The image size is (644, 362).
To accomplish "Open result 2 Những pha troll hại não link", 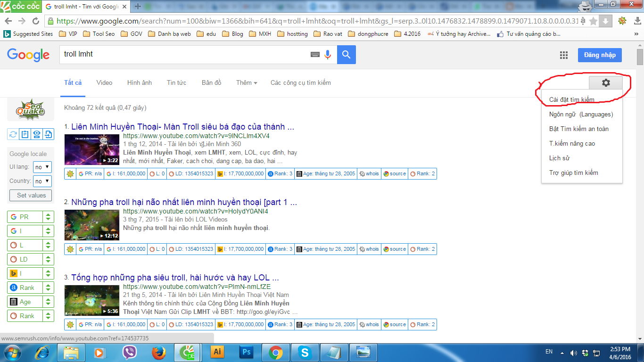I will pos(184,202).
